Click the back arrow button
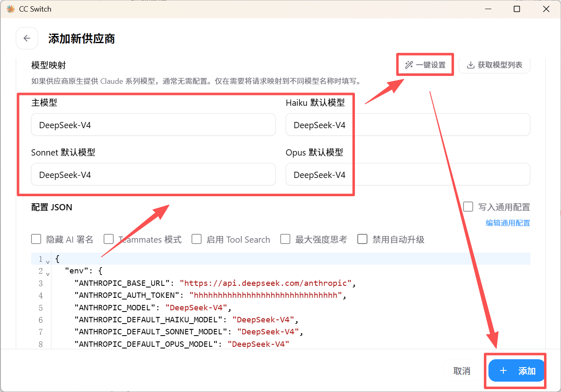 click(27, 39)
